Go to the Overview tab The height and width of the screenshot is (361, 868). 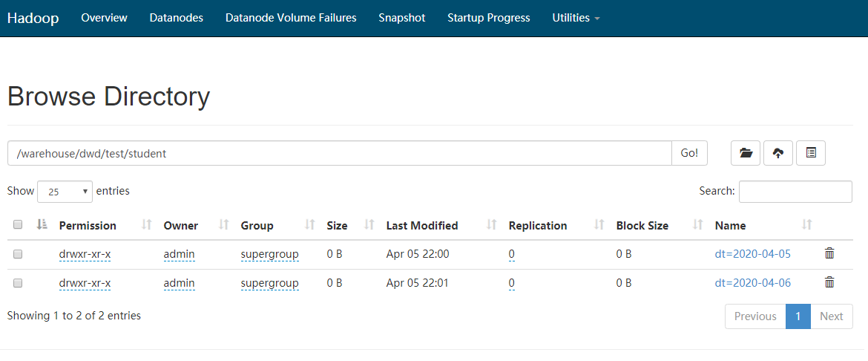pos(104,18)
